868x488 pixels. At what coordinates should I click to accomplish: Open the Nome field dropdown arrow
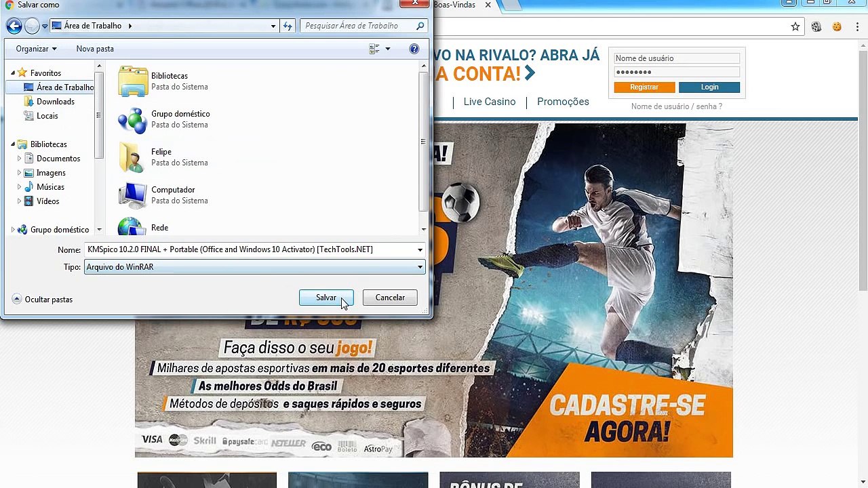[x=420, y=250]
